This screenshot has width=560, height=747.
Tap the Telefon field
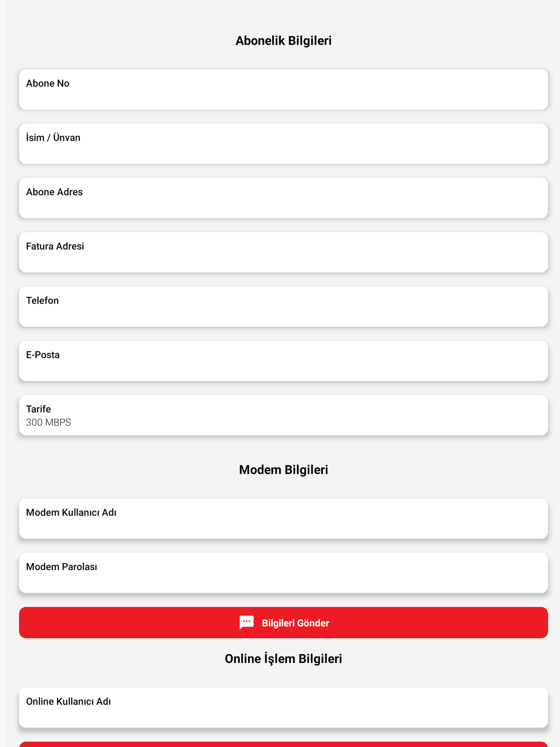(283, 307)
